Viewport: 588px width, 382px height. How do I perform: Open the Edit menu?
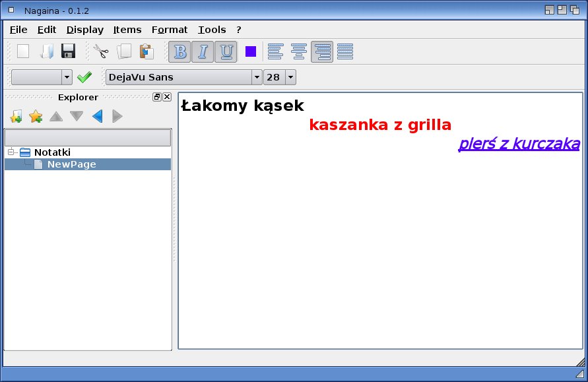coord(47,30)
